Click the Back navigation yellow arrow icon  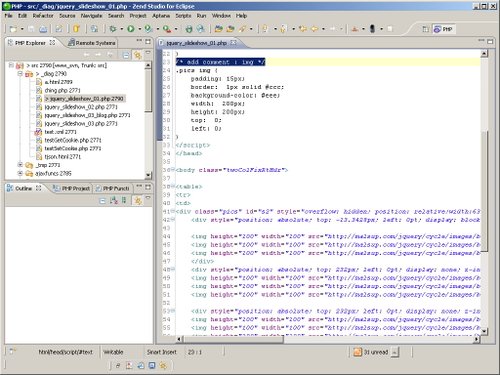click(314, 29)
